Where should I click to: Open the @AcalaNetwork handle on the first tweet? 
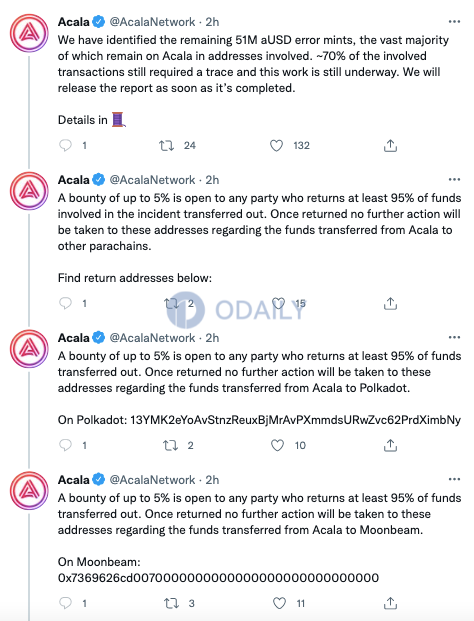pos(152,22)
